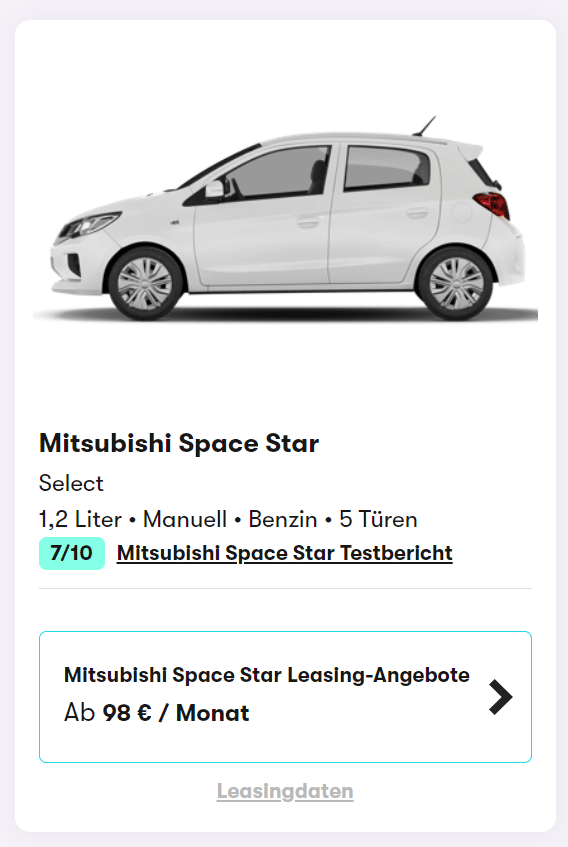Click the '1,2 Liter' engine spec text

pyautogui.click(x=80, y=519)
